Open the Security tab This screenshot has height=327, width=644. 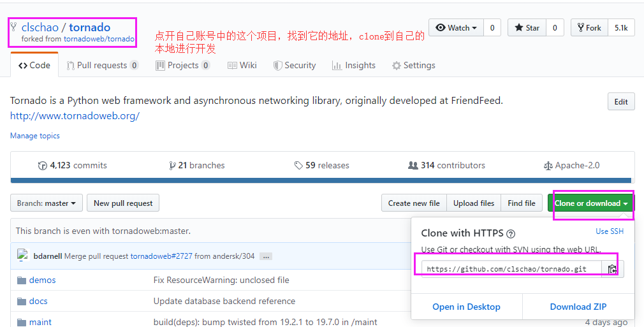pyautogui.click(x=295, y=65)
